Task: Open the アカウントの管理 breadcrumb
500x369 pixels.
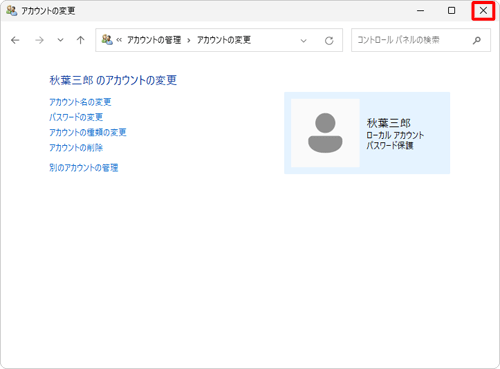Action: tap(154, 40)
